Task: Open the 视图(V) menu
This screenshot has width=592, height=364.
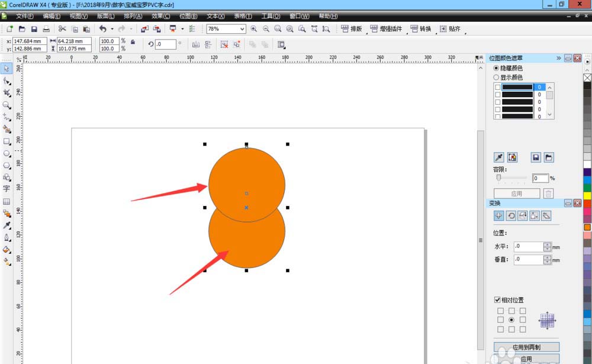Action: (79, 16)
